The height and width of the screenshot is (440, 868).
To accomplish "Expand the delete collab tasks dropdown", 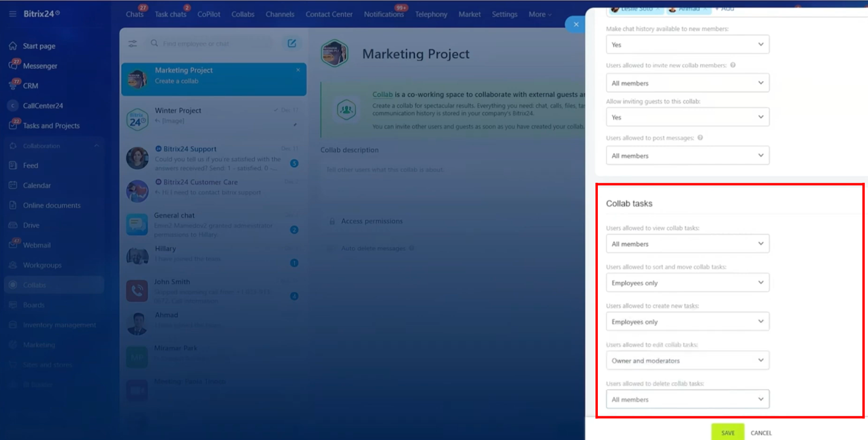I will pos(687,399).
